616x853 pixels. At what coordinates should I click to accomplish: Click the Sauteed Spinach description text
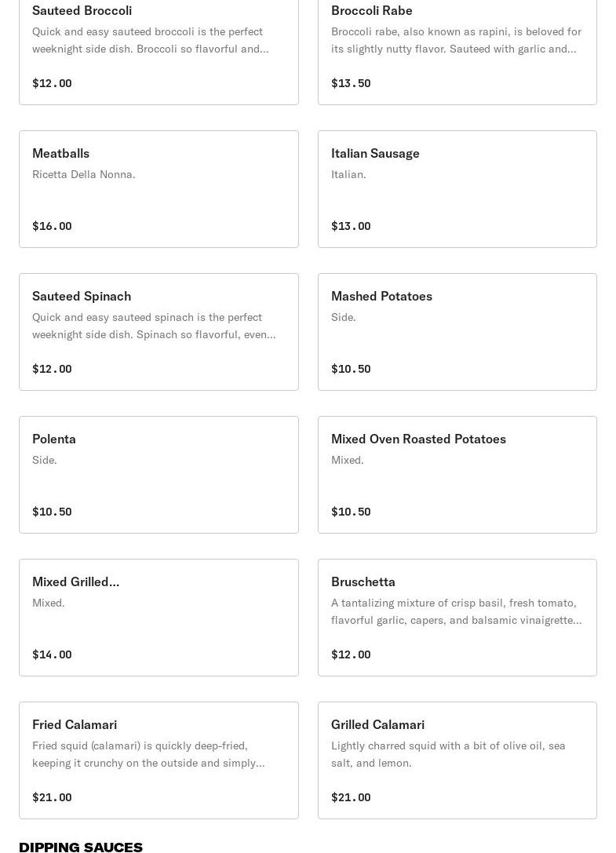click(x=154, y=326)
